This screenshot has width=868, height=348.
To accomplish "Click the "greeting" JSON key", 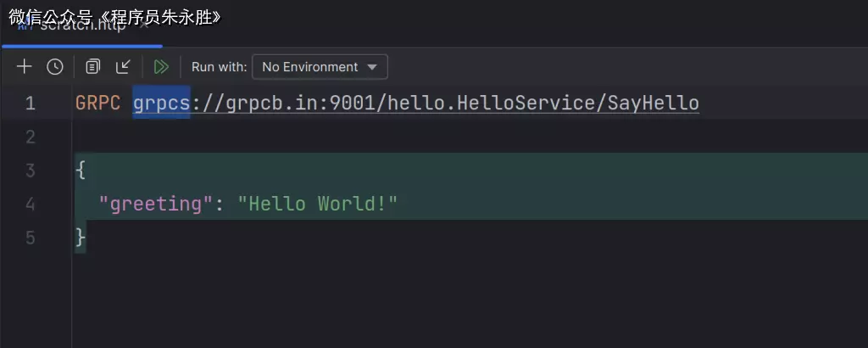I will [x=153, y=204].
